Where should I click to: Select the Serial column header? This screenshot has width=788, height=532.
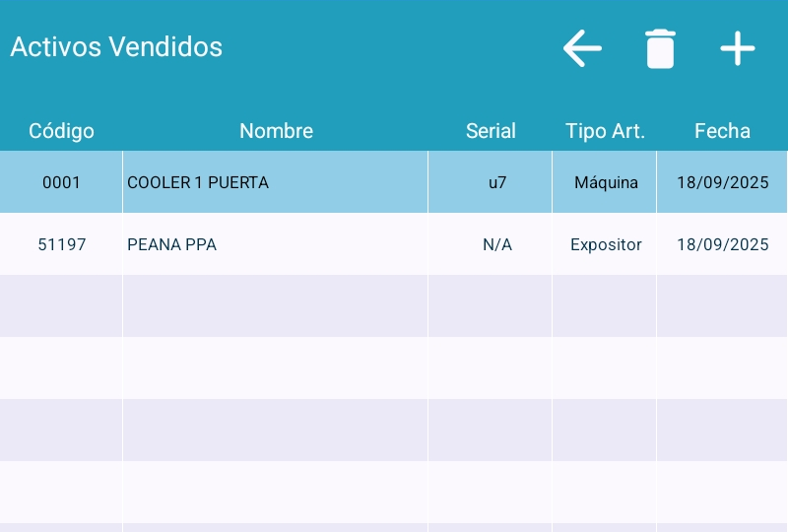pyautogui.click(x=491, y=131)
